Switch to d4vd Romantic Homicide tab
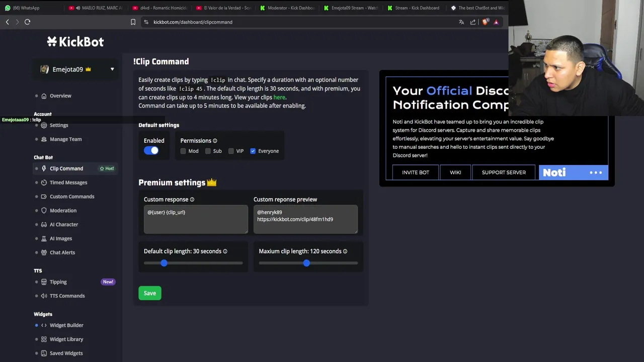This screenshot has height=362, width=644. tap(158, 8)
